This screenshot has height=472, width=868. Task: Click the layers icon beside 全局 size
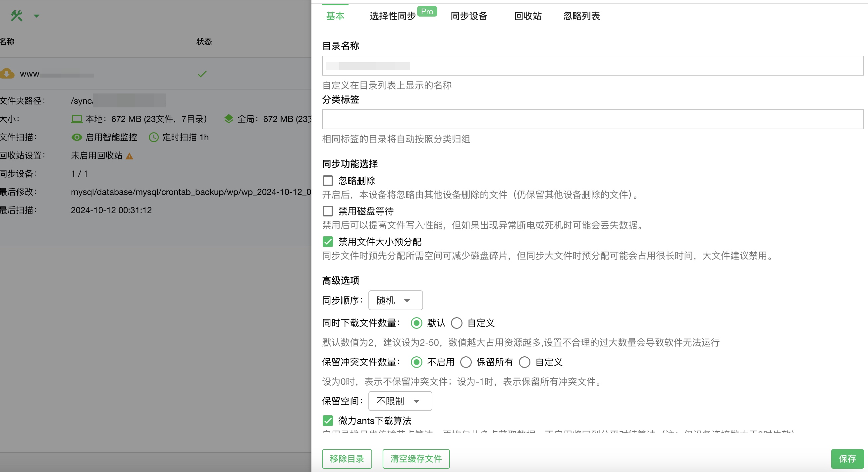229,119
